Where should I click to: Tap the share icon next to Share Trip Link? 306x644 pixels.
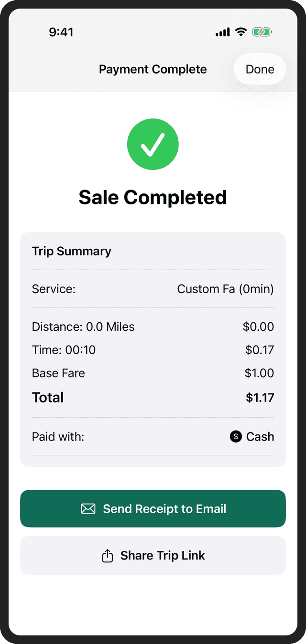(108, 555)
